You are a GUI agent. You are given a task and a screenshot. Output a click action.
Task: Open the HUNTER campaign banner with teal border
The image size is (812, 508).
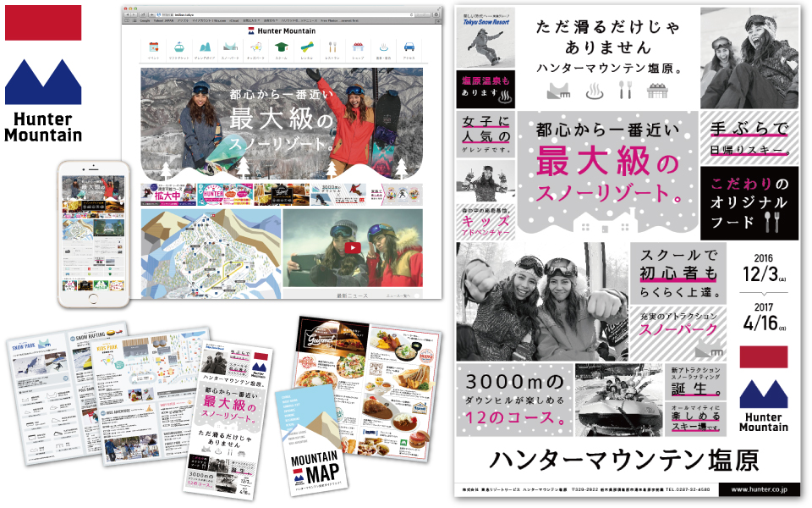click(x=225, y=195)
